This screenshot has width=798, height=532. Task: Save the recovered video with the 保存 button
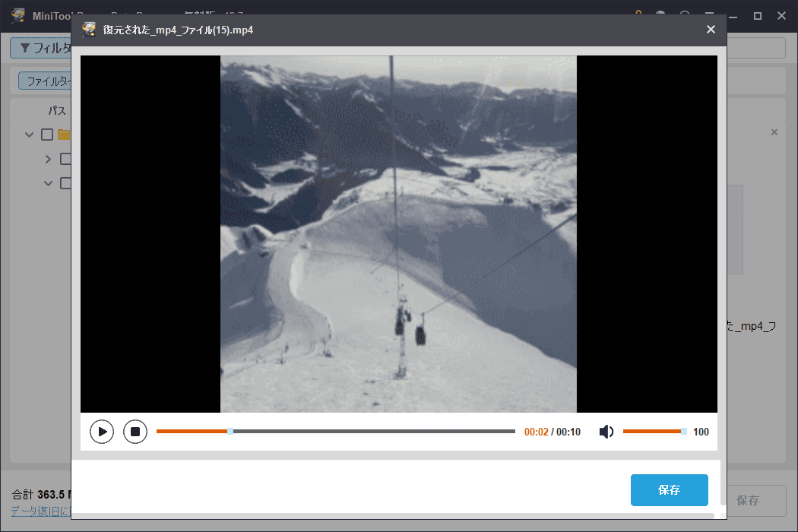pos(669,490)
